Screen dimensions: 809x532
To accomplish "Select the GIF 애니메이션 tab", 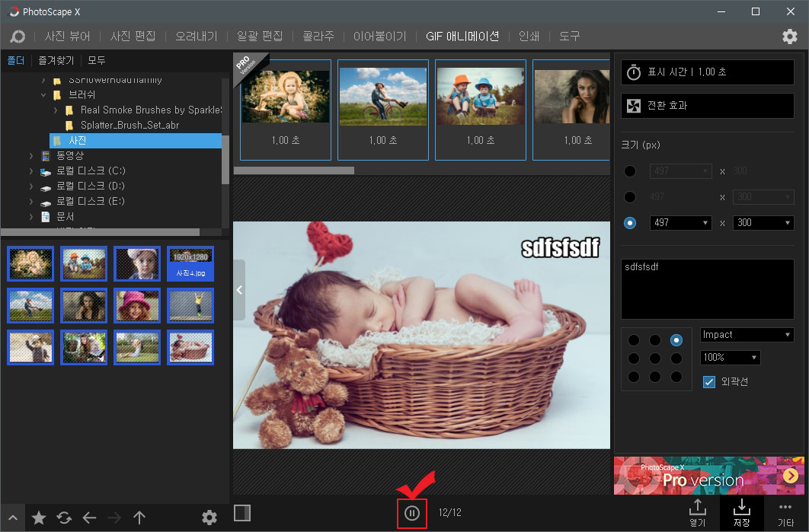I will pos(462,36).
